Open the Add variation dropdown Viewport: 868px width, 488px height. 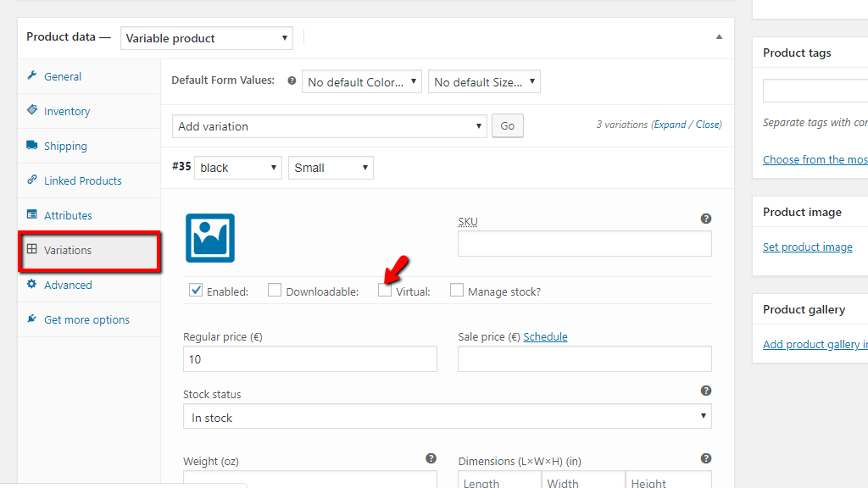pos(330,126)
